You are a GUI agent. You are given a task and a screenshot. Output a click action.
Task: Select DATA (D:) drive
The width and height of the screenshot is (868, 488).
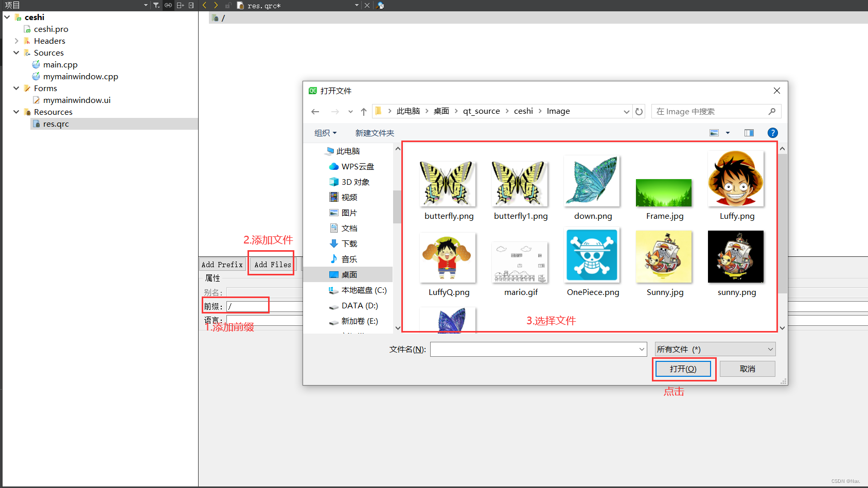(354, 305)
